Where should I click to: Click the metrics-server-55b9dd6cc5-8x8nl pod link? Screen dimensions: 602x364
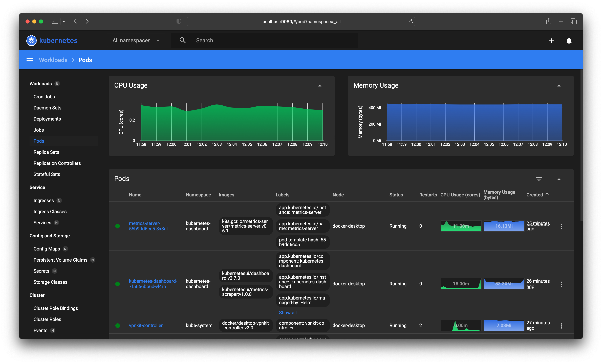tap(148, 226)
